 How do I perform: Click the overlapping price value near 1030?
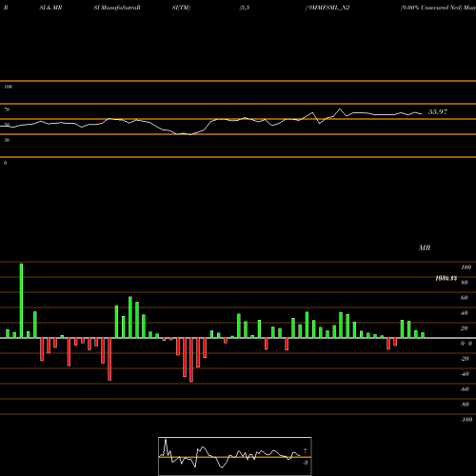446,278
